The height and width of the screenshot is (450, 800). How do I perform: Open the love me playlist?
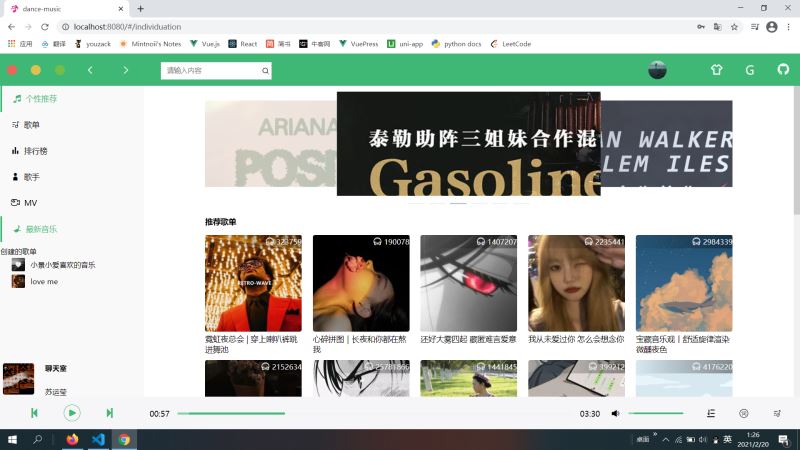pos(35,281)
